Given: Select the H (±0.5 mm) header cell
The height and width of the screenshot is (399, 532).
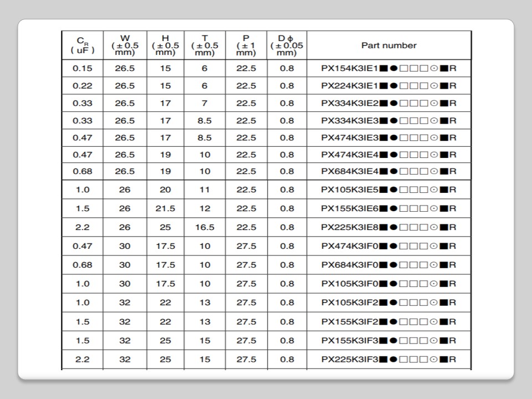Looking at the screenshot, I should 165,45.
